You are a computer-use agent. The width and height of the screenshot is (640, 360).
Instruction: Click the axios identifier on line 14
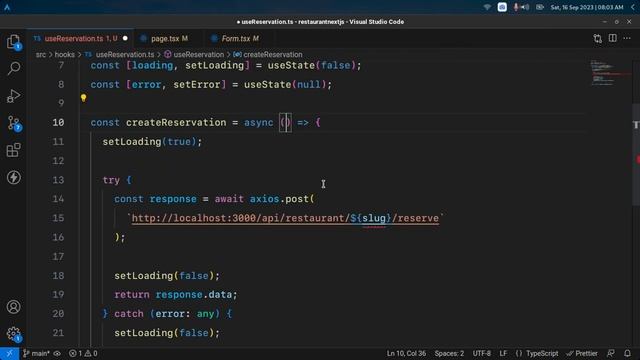[x=264, y=199]
